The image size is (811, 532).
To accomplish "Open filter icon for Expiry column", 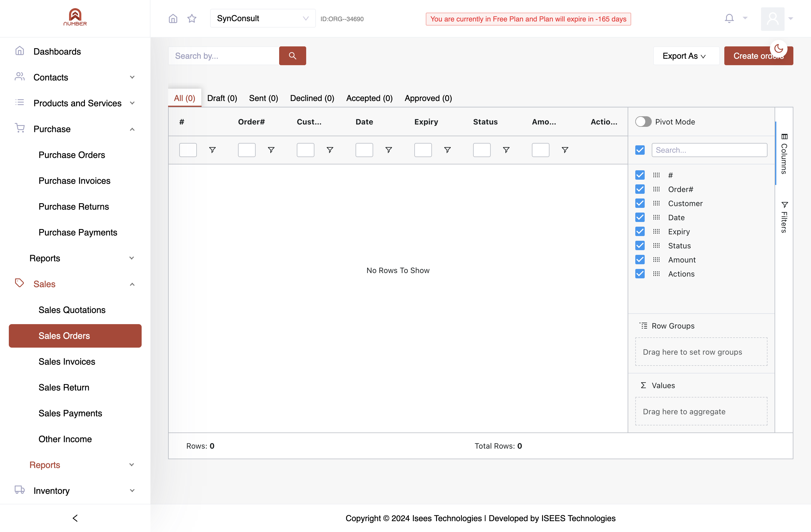I will point(448,150).
